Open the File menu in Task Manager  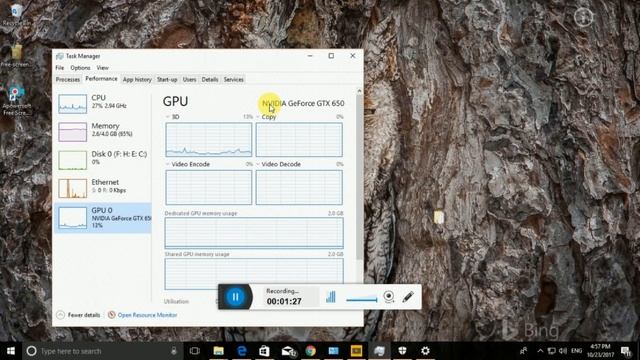(60, 68)
